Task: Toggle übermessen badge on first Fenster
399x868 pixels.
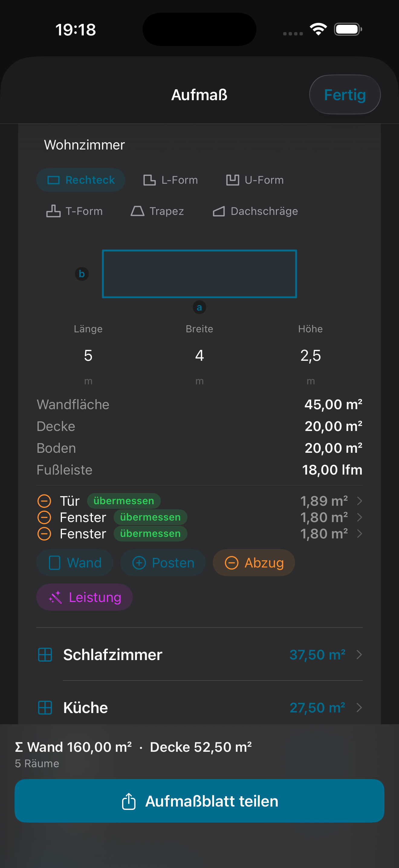Action: coord(151,517)
